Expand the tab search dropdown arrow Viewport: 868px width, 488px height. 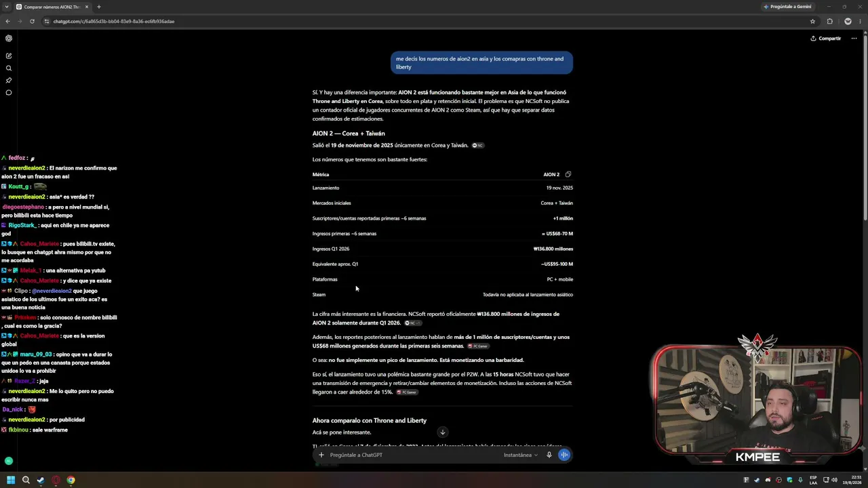(7, 7)
